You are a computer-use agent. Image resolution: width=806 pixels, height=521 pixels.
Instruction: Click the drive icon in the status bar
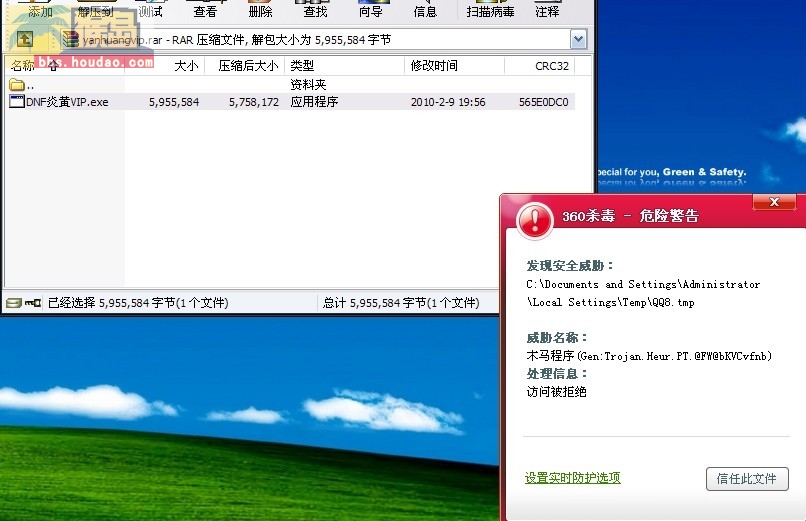click(x=14, y=303)
